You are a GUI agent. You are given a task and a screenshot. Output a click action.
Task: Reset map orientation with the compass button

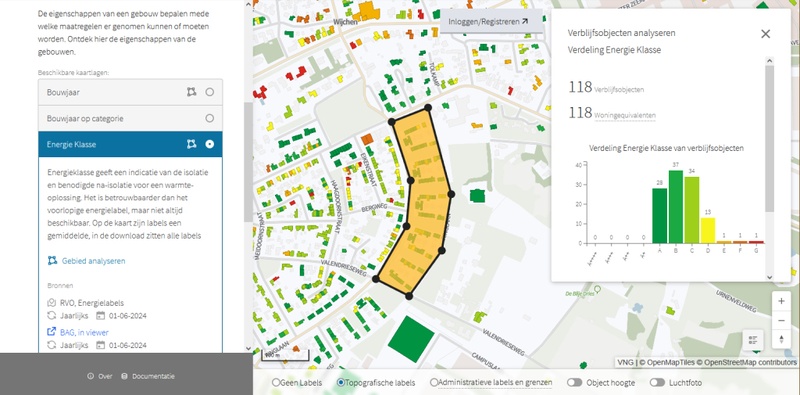(781, 339)
